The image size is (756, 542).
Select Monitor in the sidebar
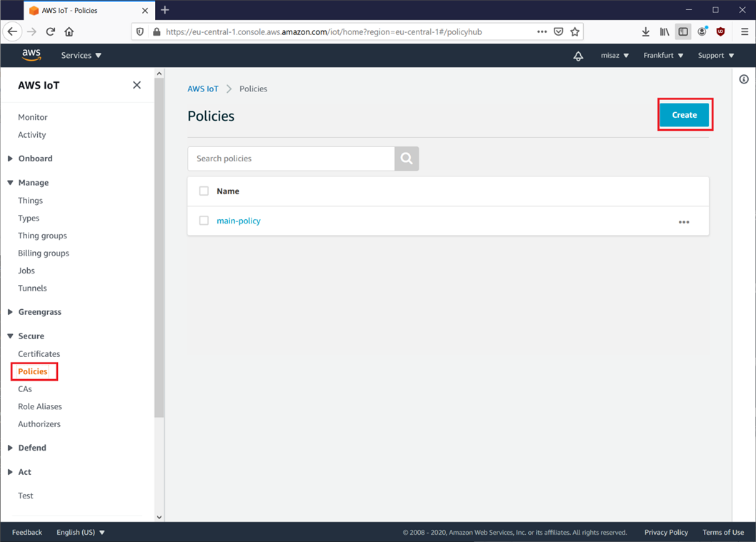(x=33, y=117)
